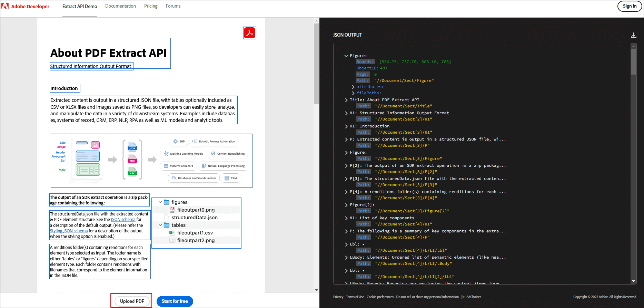Viewport: 644px width, 308px height.
Task: Click the fileoutpart1.csv file icon
Action: tap(172, 233)
